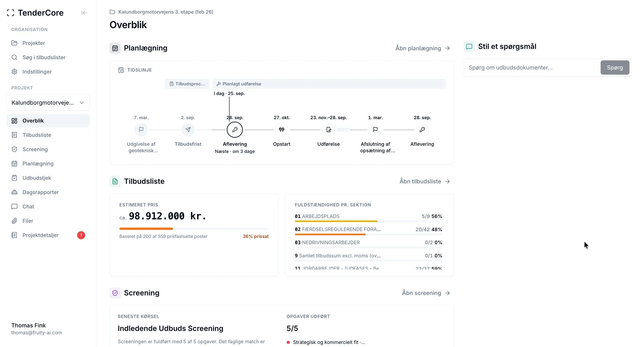The height and width of the screenshot is (347, 644).
Task: Click the Spørg button
Action: click(615, 68)
